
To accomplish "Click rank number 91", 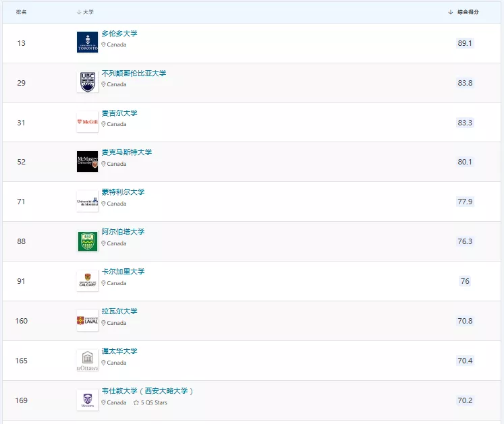I will [21, 281].
